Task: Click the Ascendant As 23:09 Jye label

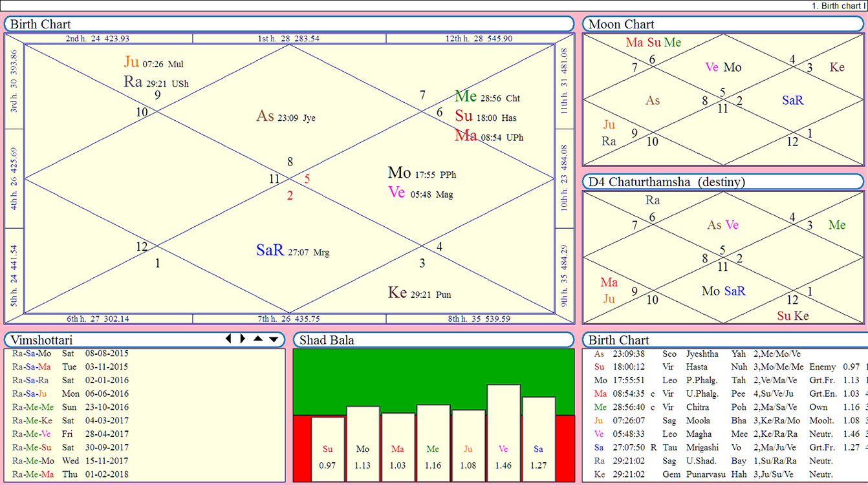Action: point(285,117)
